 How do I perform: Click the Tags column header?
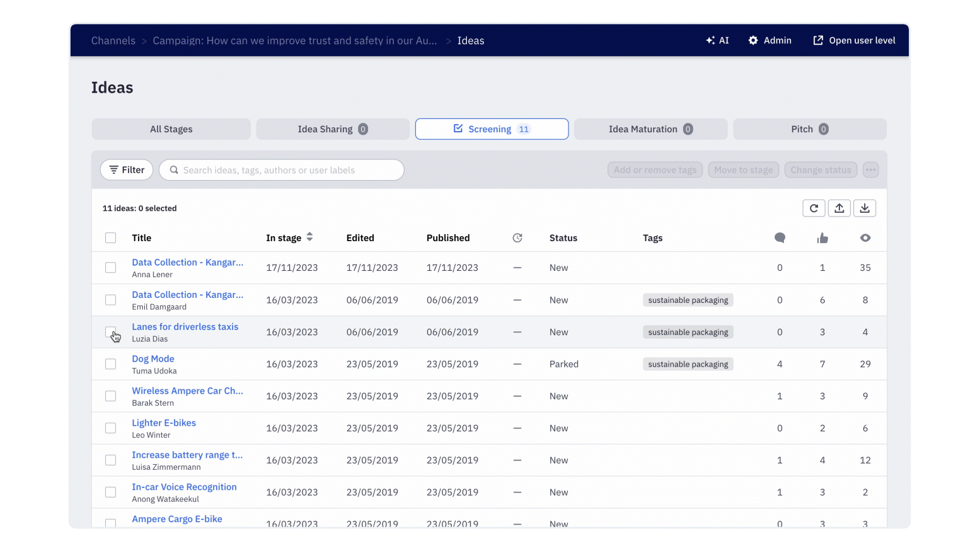pyautogui.click(x=653, y=238)
